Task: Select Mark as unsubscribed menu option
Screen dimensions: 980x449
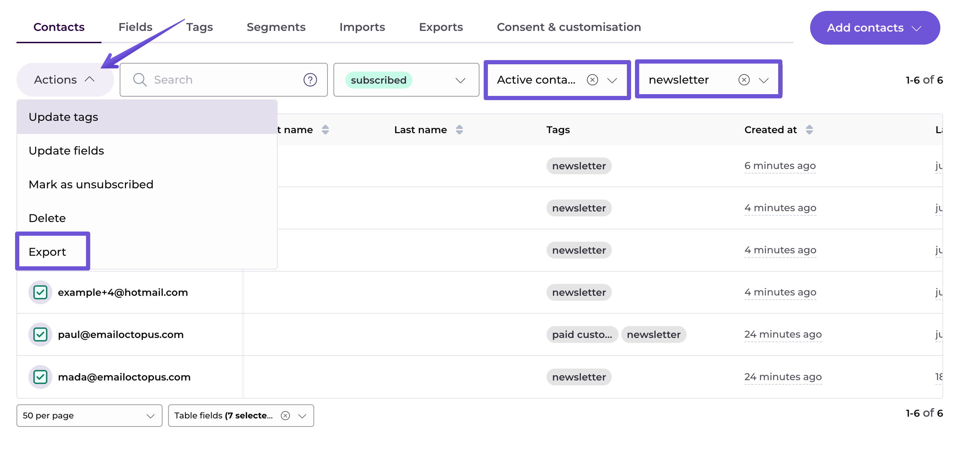Action: 91,184
